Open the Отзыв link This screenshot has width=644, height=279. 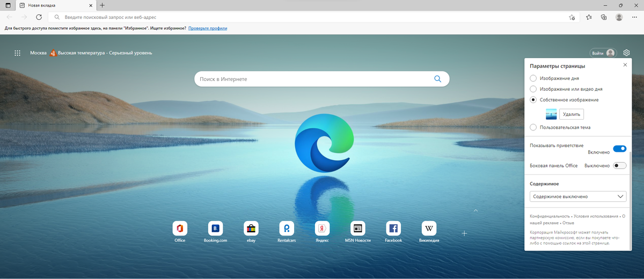pos(568,222)
